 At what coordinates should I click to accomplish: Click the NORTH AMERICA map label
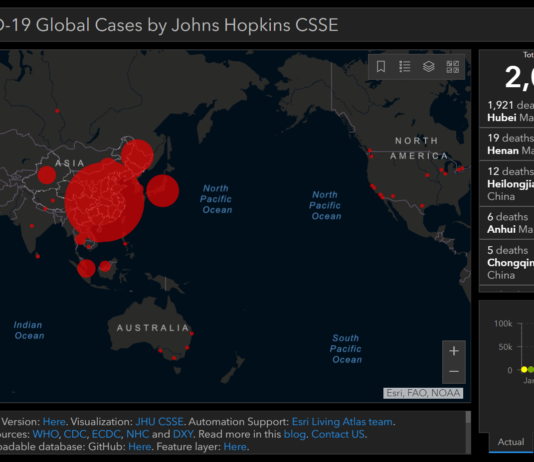click(x=419, y=148)
